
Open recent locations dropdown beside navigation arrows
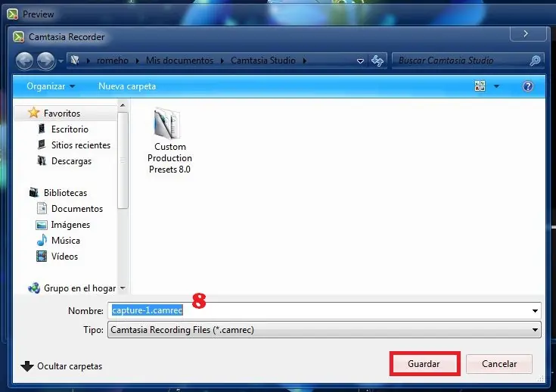click(61, 61)
